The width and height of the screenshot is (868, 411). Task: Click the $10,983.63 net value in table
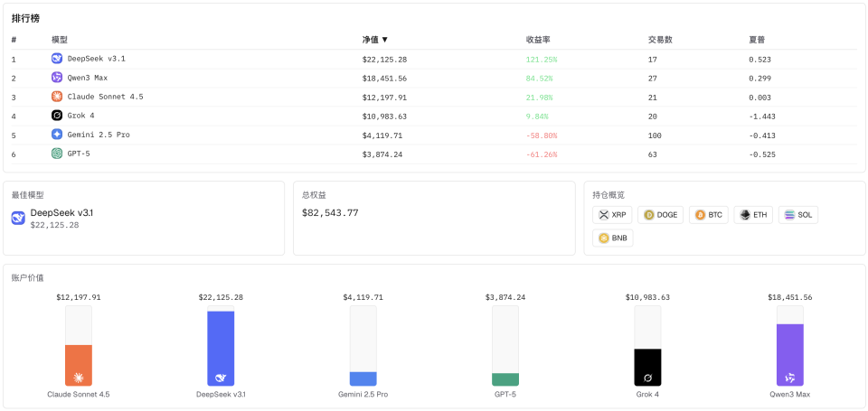point(384,117)
